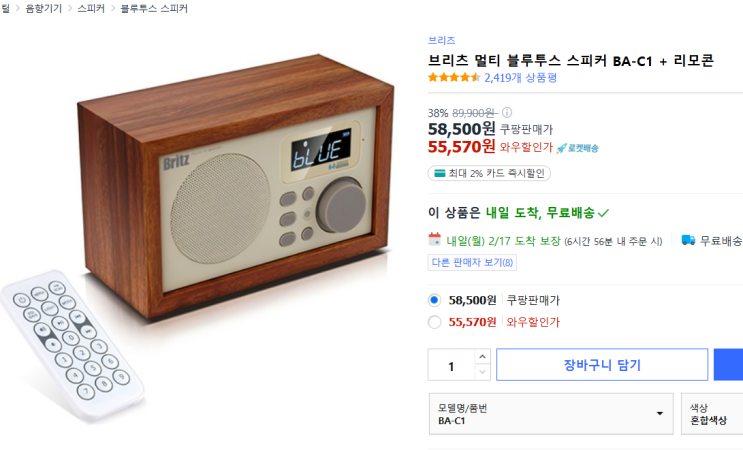Click the price info circle icon
The image size is (743, 450).
pyautogui.click(x=507, y=112)
